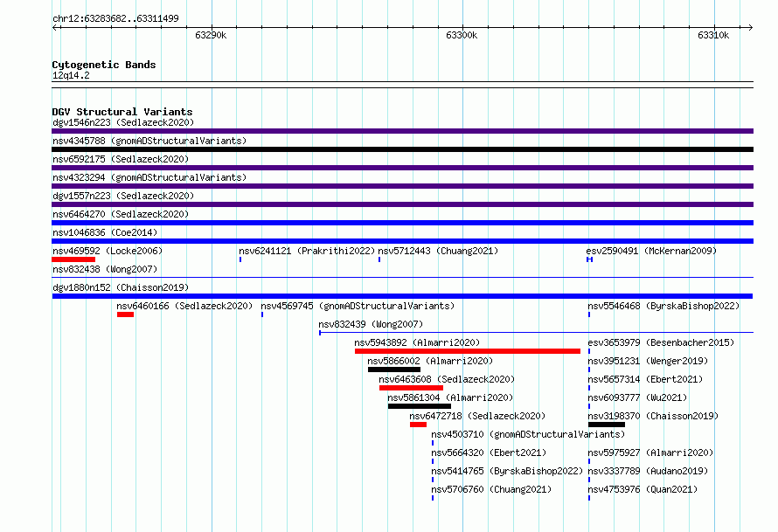Click esv3653979 (Besenbacher2015) label
The image size is (778, 532).
click(x=661, y=342)
